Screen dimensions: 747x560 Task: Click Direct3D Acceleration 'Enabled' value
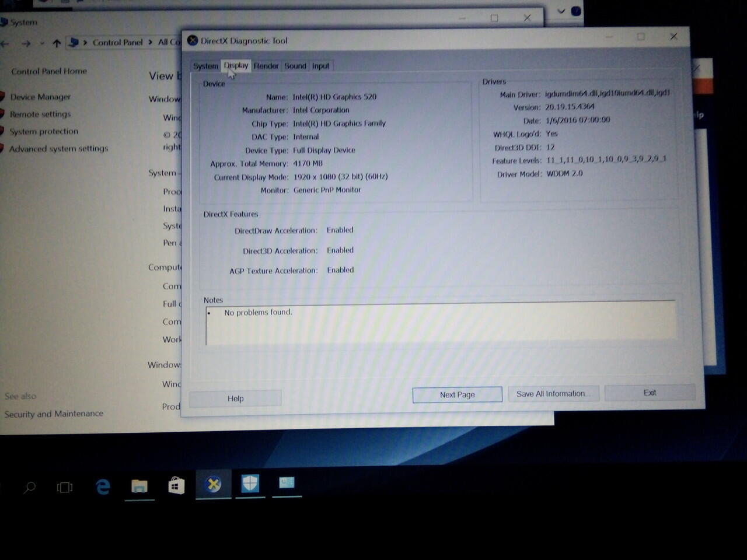click(340, 250)
